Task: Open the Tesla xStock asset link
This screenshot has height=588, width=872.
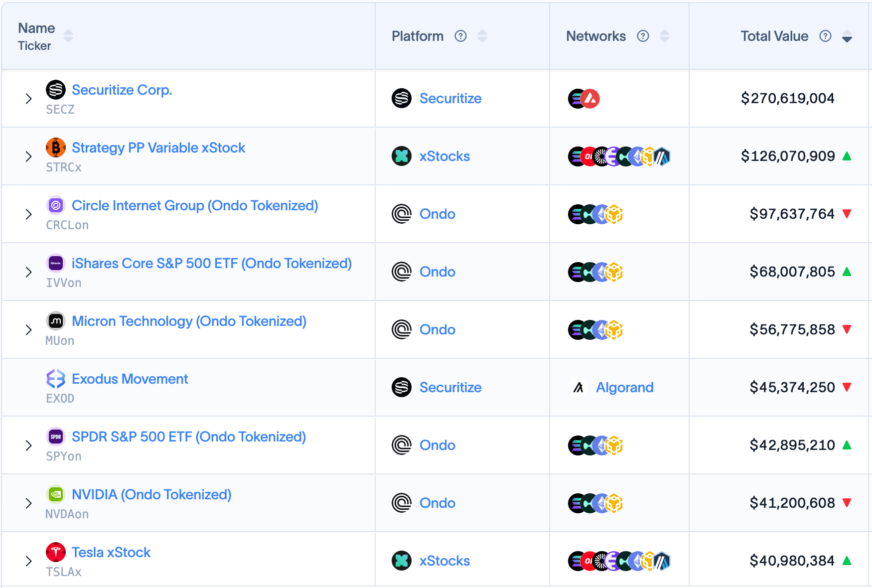Action: pos(111,552)
